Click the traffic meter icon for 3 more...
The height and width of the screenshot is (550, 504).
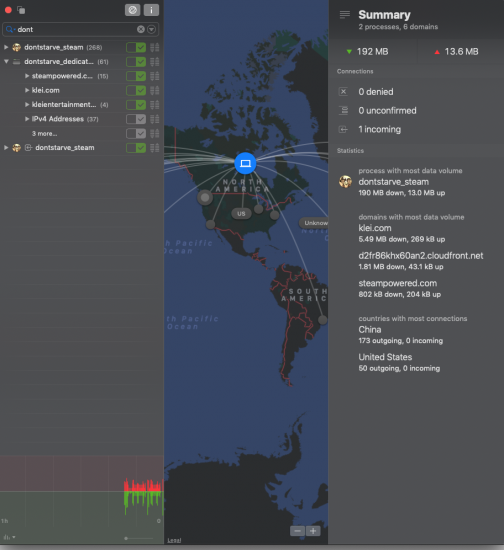point(155,133)
